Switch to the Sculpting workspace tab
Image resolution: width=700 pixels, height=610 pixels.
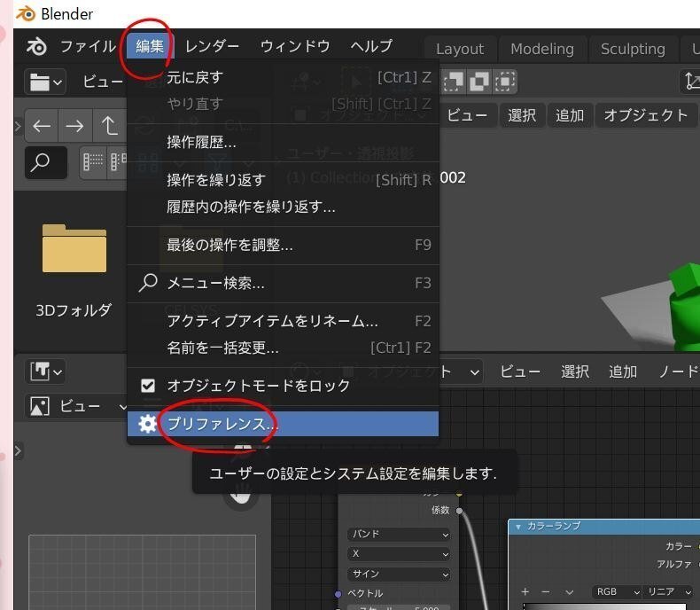[633, 49]
